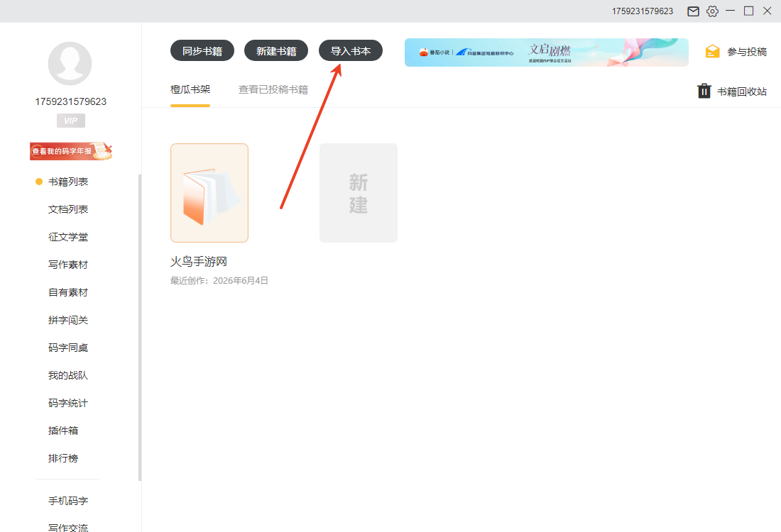The height and width of the screenshot is (532, 781).
Task: Open 插件箱 in sidebar
Action: click(63, 431)
